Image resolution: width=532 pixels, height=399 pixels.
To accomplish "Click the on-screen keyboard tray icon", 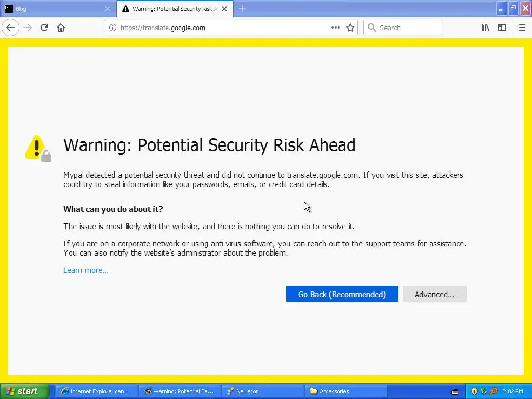I will click(x=455, y=392).
